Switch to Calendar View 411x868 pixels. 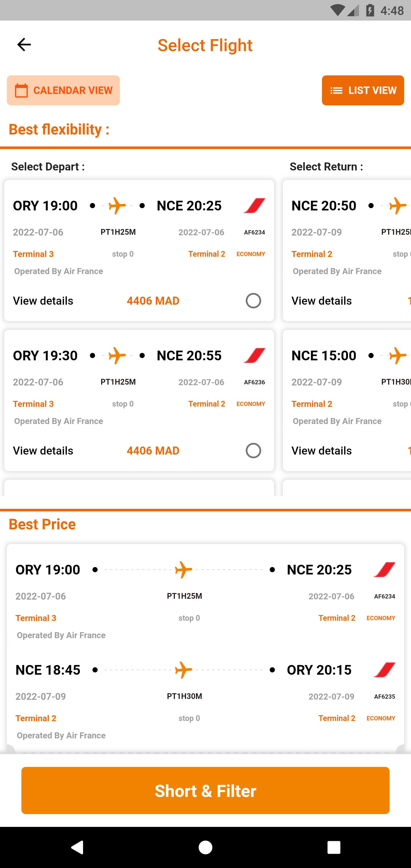pyautogui.click(x=63, y=90)
